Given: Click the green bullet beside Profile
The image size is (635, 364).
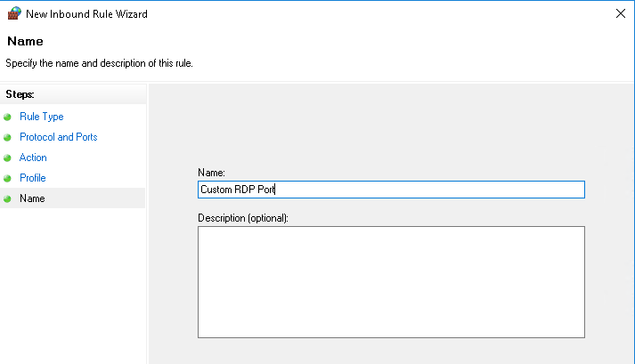Looking at the screenshot, I should [8, 178].
